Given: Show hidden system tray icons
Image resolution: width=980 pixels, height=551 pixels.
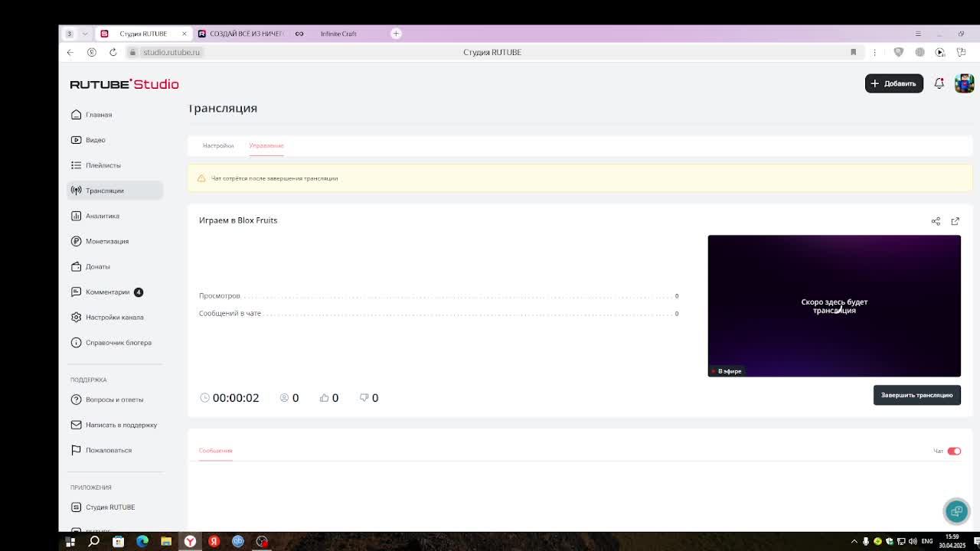Looking at the screenshot, I should [x=854, y=542].
